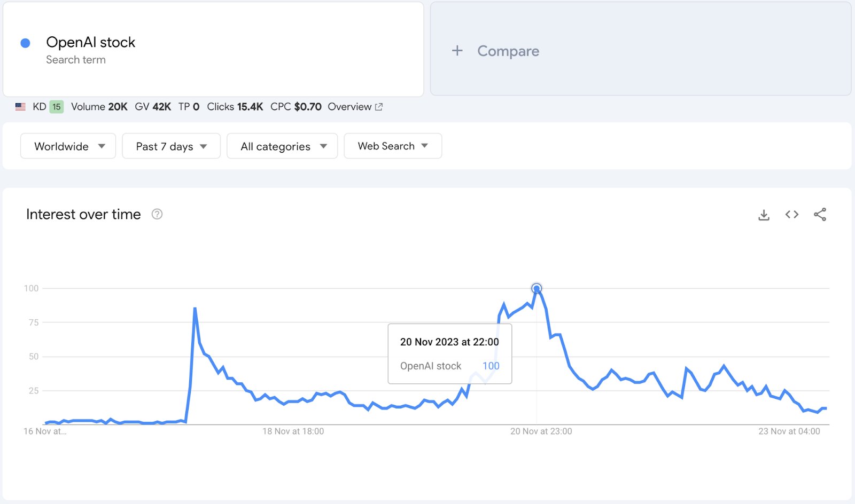Click the Interest over time section heading
This screenshot has height=504, width=855.
[83, 214]
